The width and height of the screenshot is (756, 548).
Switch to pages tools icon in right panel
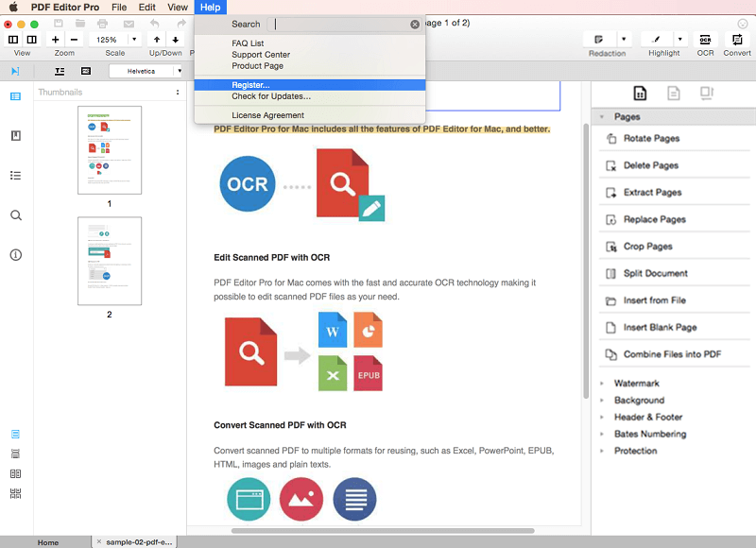coord(640,93)
